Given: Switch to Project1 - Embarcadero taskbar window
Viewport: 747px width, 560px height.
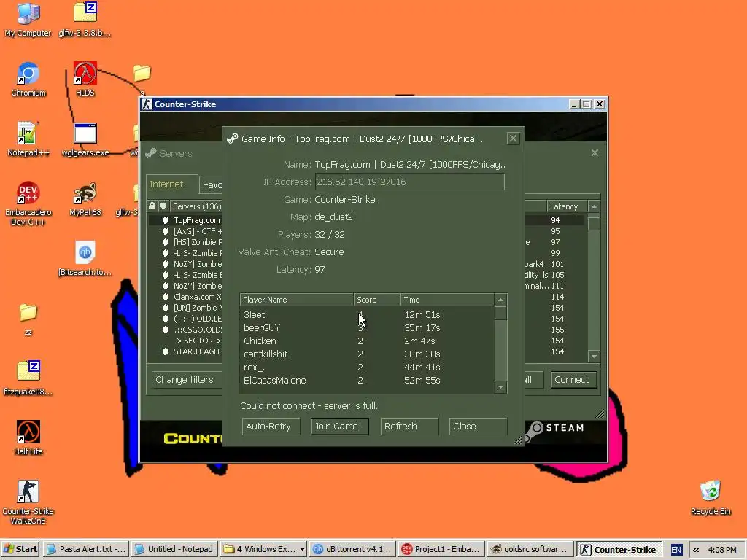Looking at the screenshot, I should (x=441, y=550).
